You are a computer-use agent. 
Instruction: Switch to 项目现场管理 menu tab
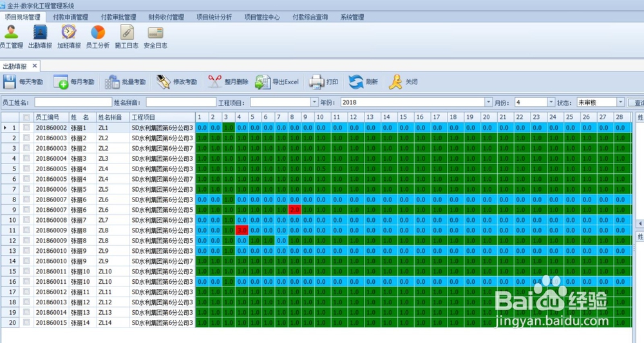click(x=23, y=17)
